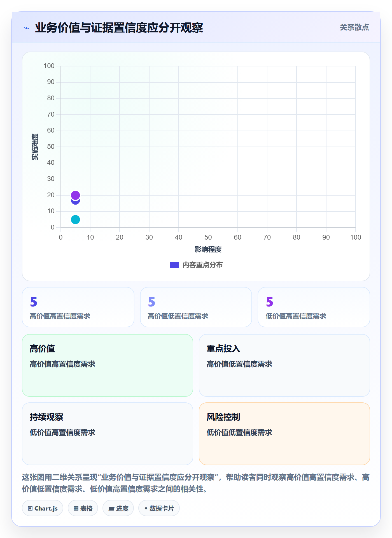Click the x-axis tick label 50
The height and width of the screenshot is (538, 392).
pos(208,237)
